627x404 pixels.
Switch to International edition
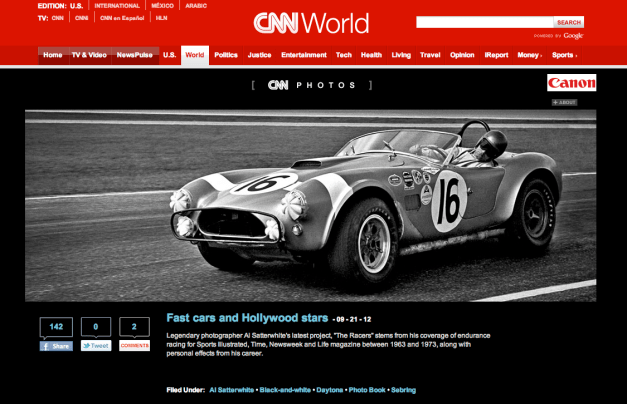tap(117, 6)
